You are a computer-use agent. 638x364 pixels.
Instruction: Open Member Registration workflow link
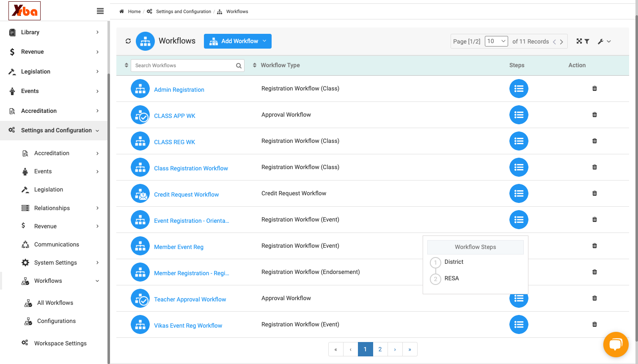[x=192, y=273]
